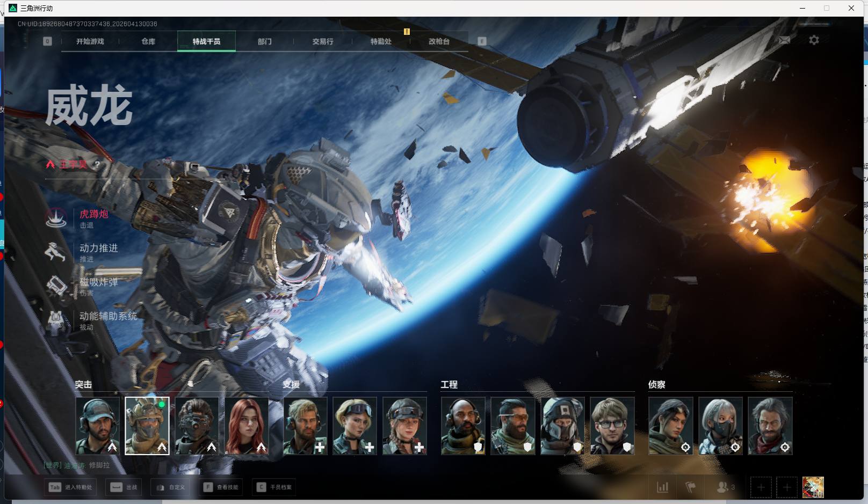Open the 干员档案 button
Image resolution: width=868 pixels, height=504 pixels.
point(274,487)
